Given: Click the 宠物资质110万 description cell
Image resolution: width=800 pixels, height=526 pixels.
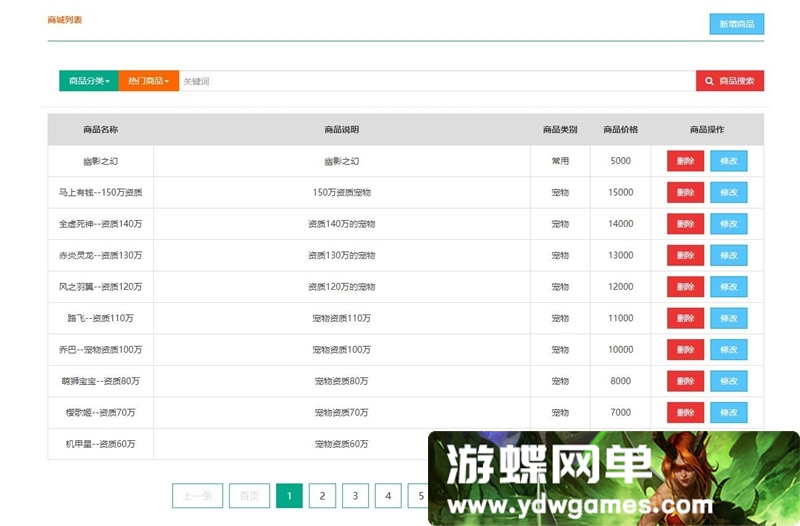Looking at the screenshot, I should [x=341, y=318].
